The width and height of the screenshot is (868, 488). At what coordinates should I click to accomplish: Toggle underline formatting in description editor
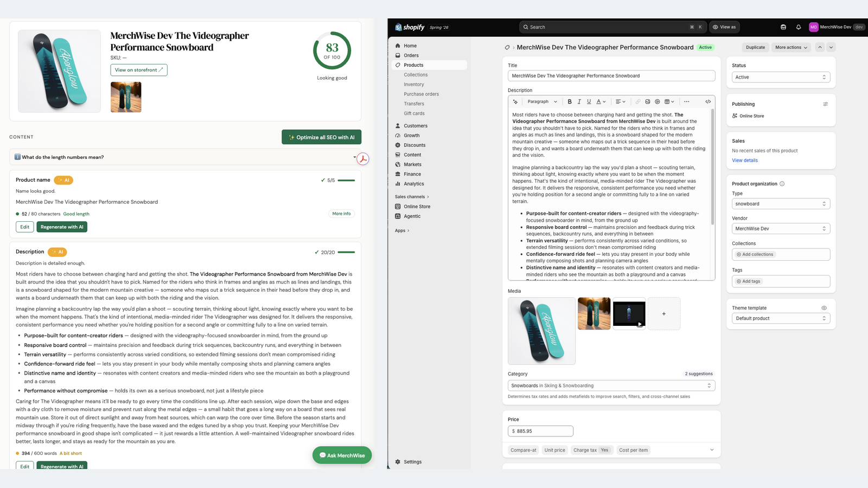[x=589, y=102]
